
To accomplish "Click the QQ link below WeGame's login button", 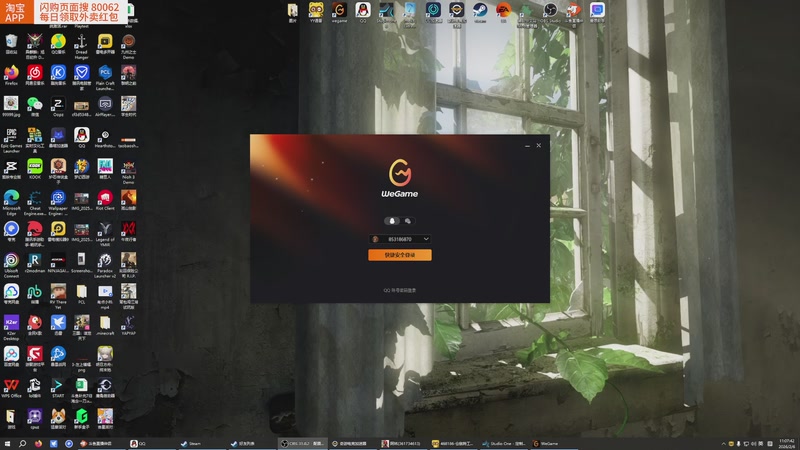I will [x=399, y=290].
